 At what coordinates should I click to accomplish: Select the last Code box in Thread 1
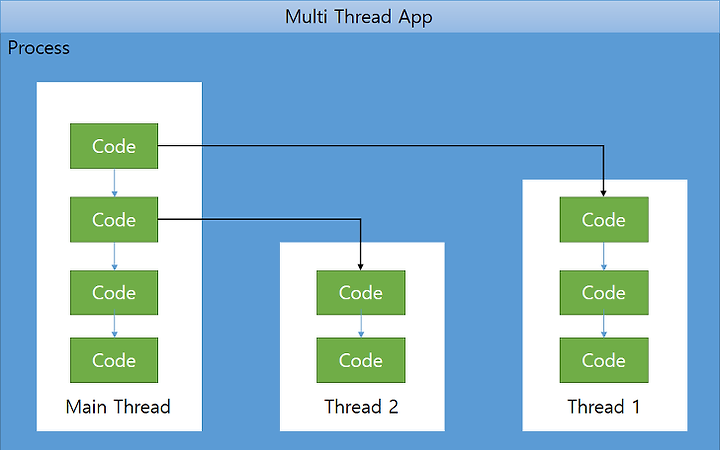pos(604,360)
